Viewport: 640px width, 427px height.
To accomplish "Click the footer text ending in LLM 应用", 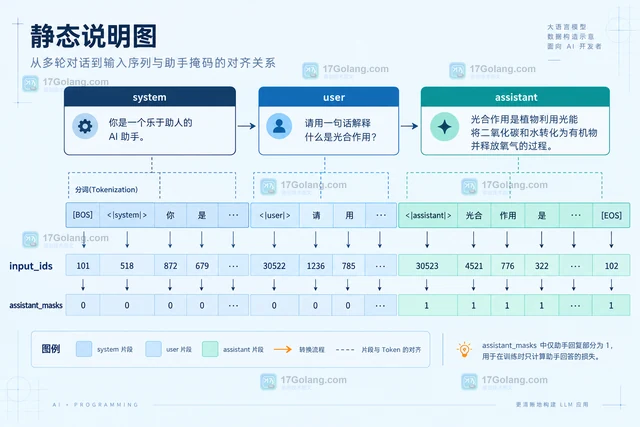I will click(x=552, y=405).
